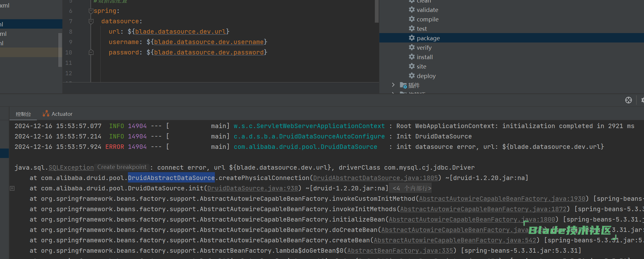This screenshot has width=644, height=259.
Task: Click com.alibaba.druid.pool.DruidDataSource logger name
Action: [305, 147]
